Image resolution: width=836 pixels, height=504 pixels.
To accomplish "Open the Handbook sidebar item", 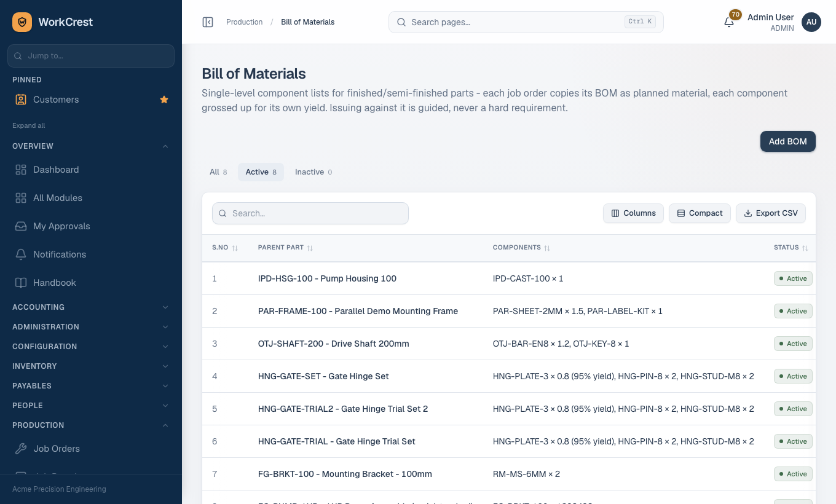I will point(91,283).
